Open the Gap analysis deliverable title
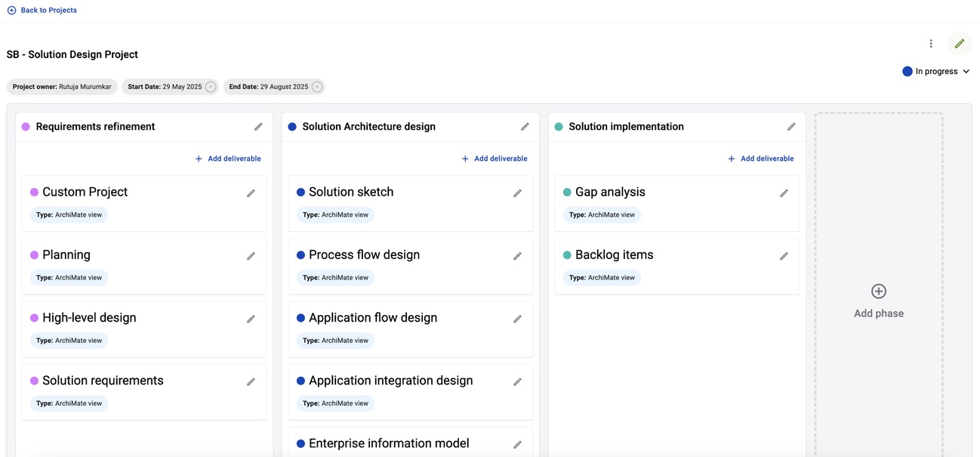 (610, 192)
